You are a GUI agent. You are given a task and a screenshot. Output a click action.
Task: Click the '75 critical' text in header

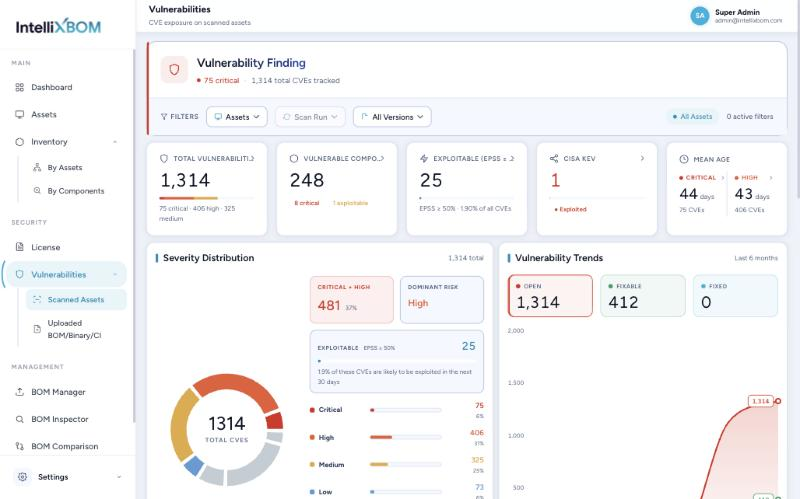[221, 81]
